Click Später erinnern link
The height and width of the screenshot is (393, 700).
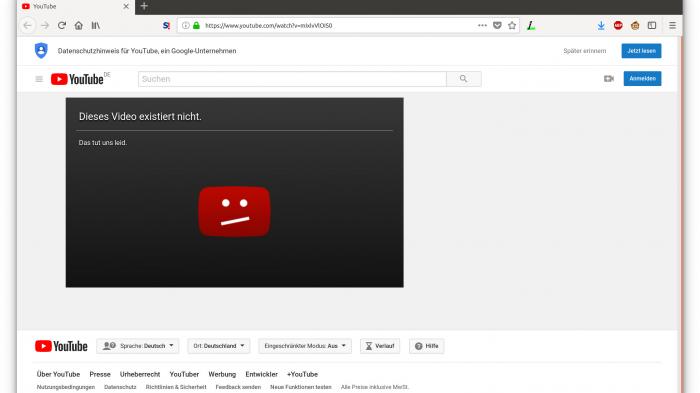click(584, 51)
